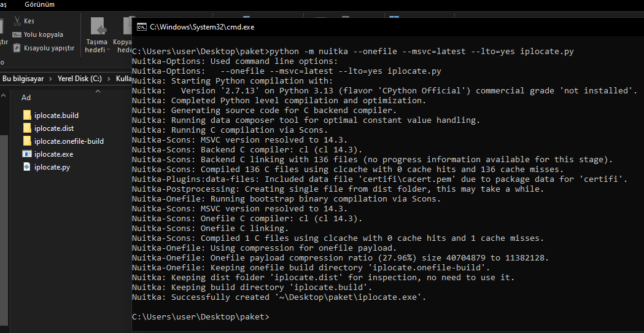Click the navigation pane scroll-up arrow
Viewport: 644px width, 333px height.
(3, 96)
